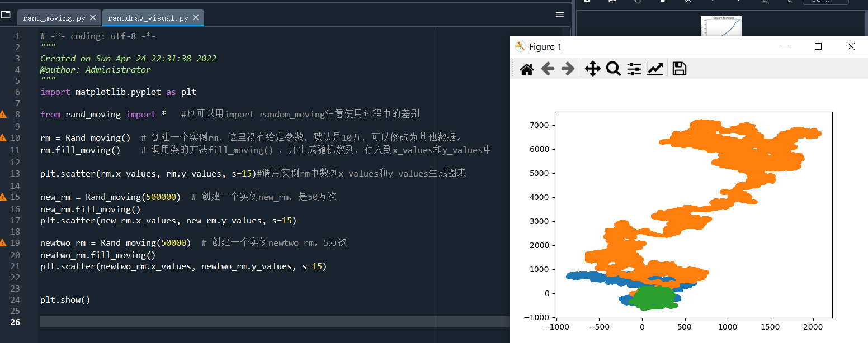Close the randdraw_visual.py tab

tap(196, 18)
